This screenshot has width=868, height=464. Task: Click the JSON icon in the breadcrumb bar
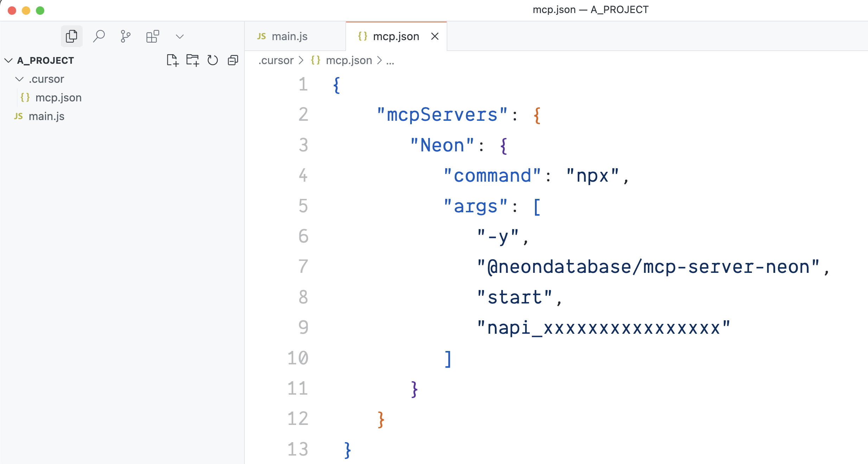click(315, 60)
